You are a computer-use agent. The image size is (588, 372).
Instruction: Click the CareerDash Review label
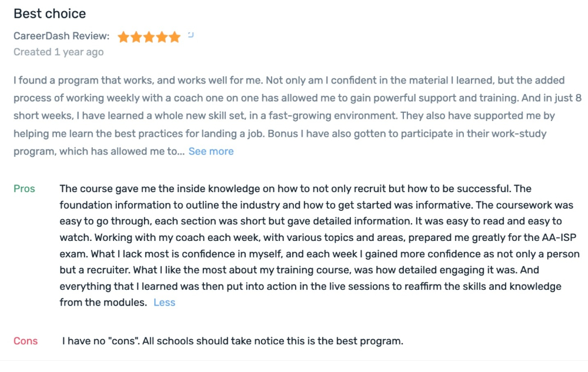click(62, 36)
